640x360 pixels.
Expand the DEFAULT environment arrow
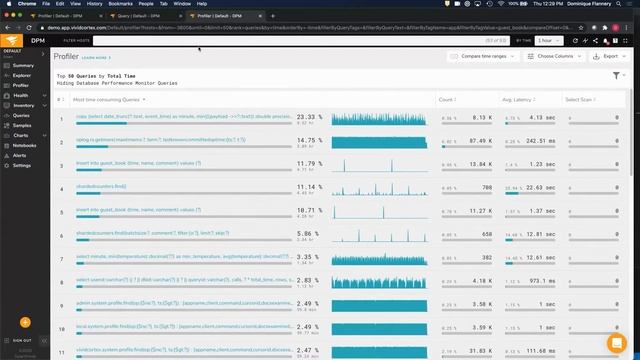43,54
